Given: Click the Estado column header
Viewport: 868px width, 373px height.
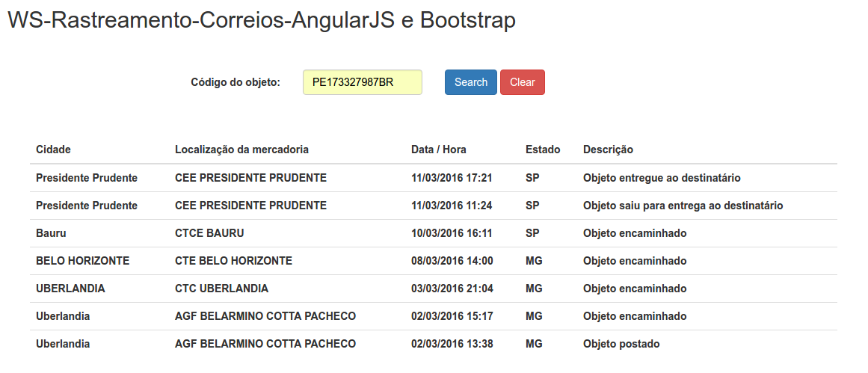Looking at the screenshot, I should click(543, 149).
